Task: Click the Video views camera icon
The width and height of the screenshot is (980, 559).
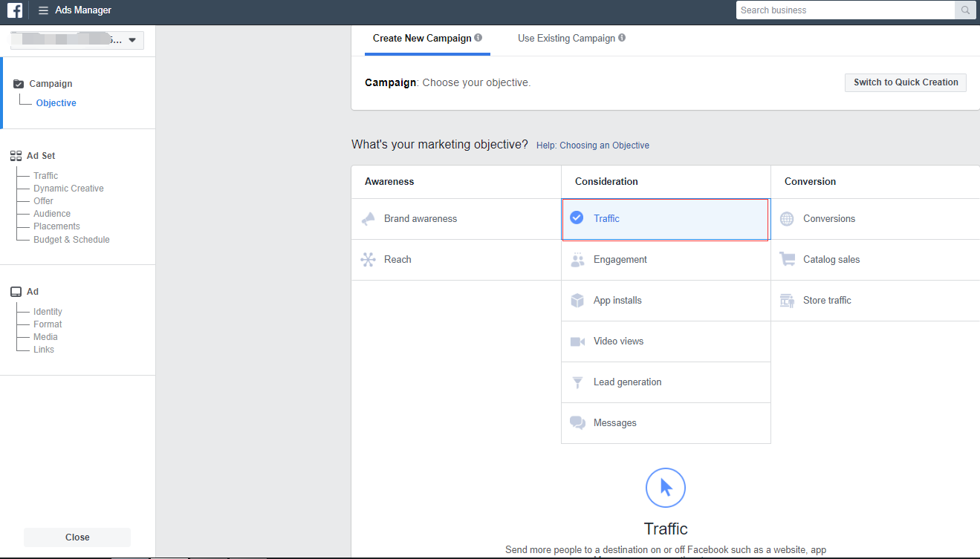Action: tap(577, 341)
